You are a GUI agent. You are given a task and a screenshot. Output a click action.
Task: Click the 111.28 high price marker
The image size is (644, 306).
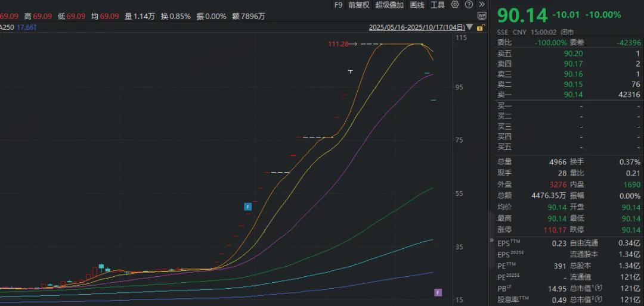338,44
